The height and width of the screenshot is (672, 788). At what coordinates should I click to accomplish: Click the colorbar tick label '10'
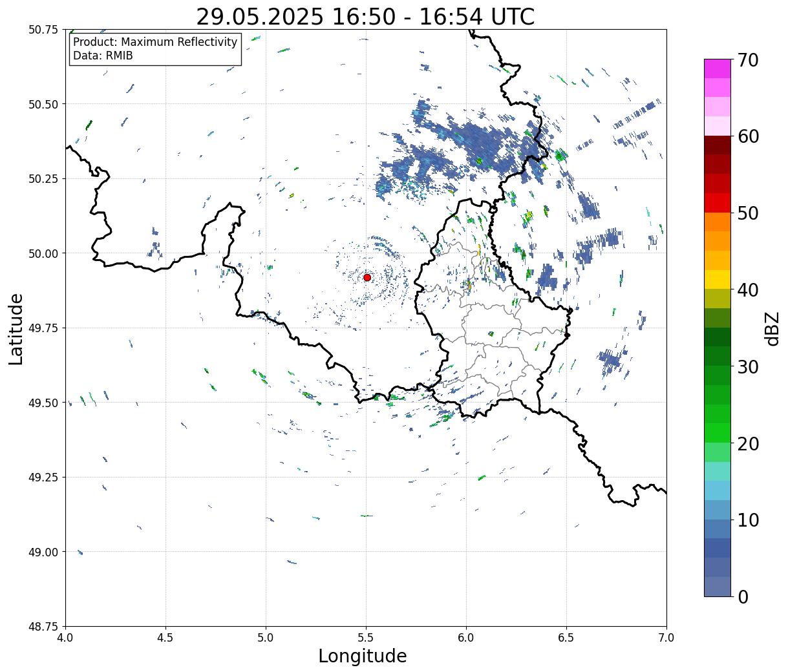pyautogui.click(x=748, y=520)
